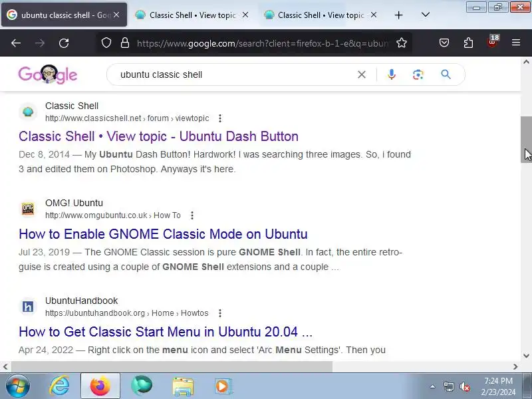Start Google voice search microphone
The image size is (532, 399).
click(392, 74)
